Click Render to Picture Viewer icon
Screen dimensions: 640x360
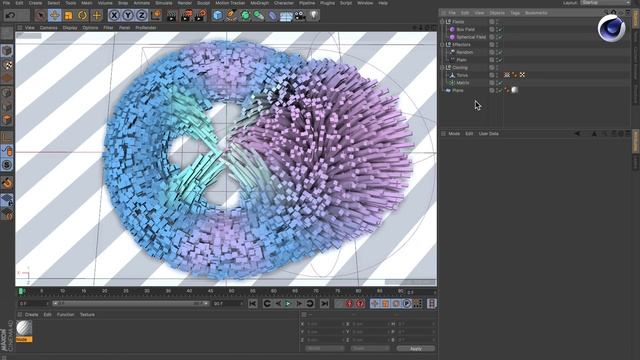point(186,16)
